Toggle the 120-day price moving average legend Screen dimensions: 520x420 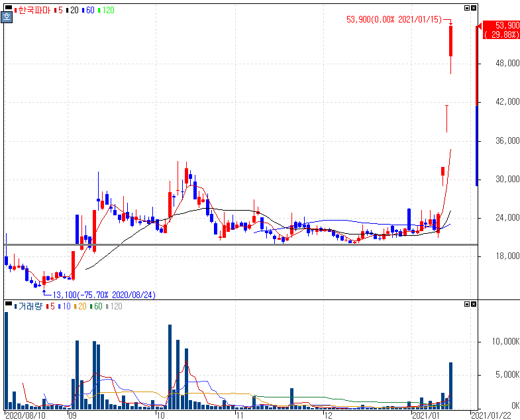[x=106, y=11]
